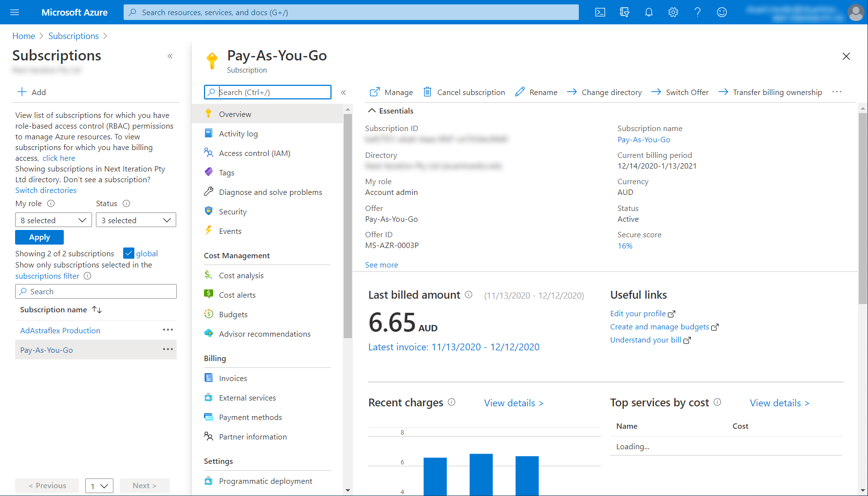Viewport: 868px width, 496px height.
Task: Open the page number dropdown
Action: click(x=99, y=486)
